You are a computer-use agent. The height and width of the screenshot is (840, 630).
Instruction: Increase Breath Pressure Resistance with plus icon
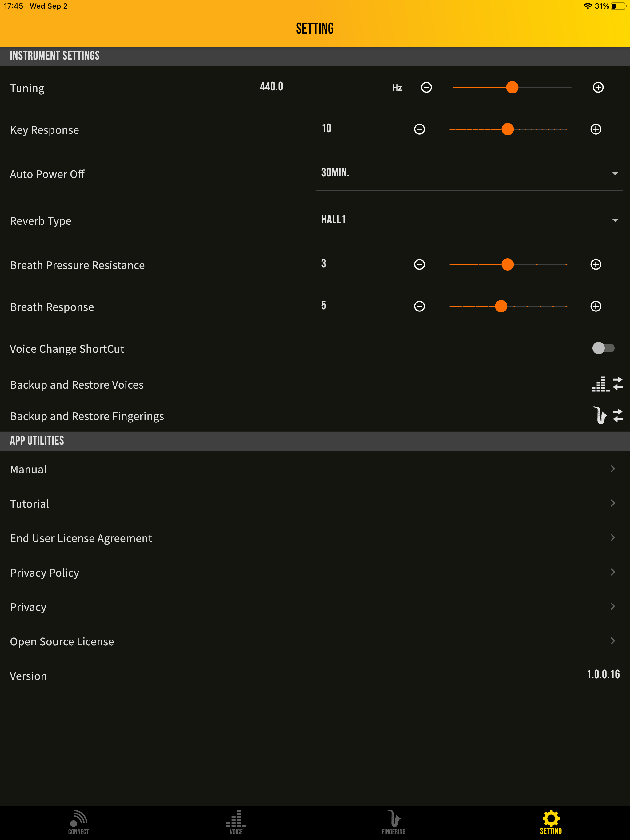point(596,264)
